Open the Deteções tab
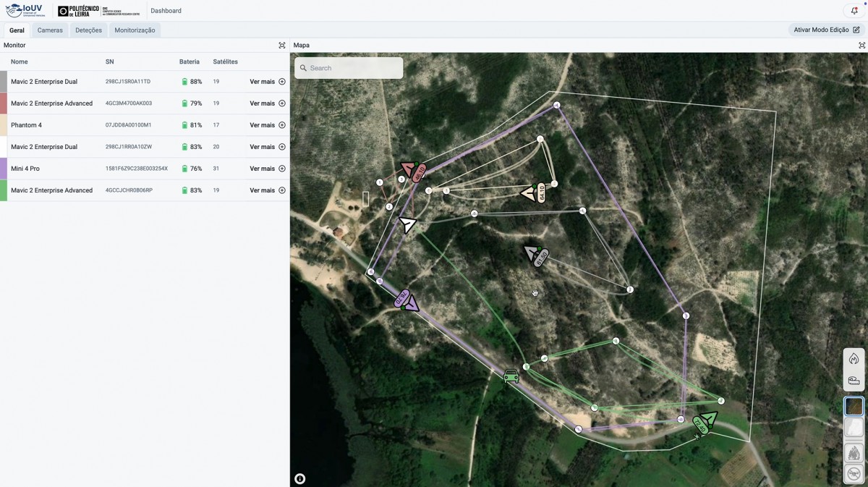Image resolution: width=868 pixels, height=487 pixels. click(x=88, y=30)
